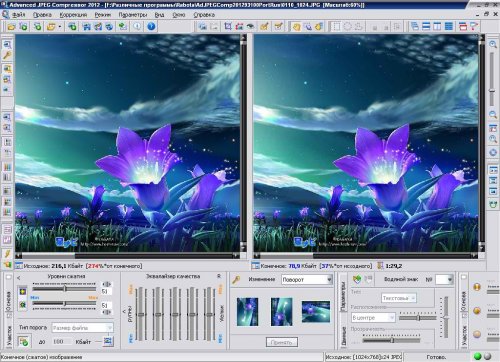Viewport: 500px width, 362px height.
Task: Click the Принять button
Action: pos(282,342)
